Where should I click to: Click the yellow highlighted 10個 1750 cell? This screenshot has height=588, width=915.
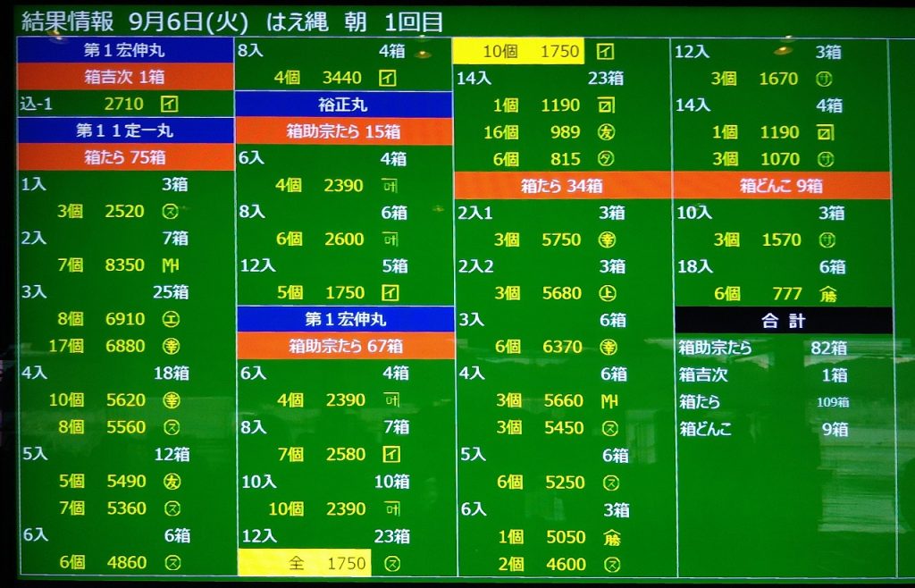(518, 52)
